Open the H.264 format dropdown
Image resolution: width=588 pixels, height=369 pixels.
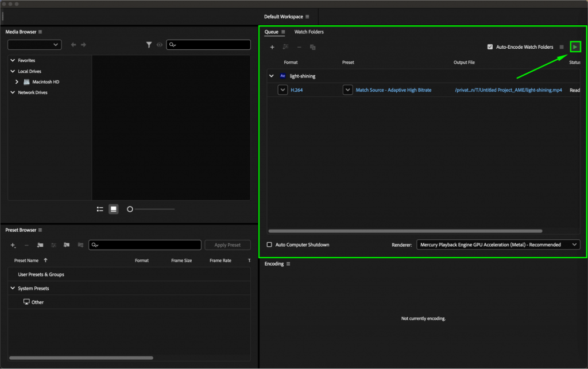(x=283, y=90)
